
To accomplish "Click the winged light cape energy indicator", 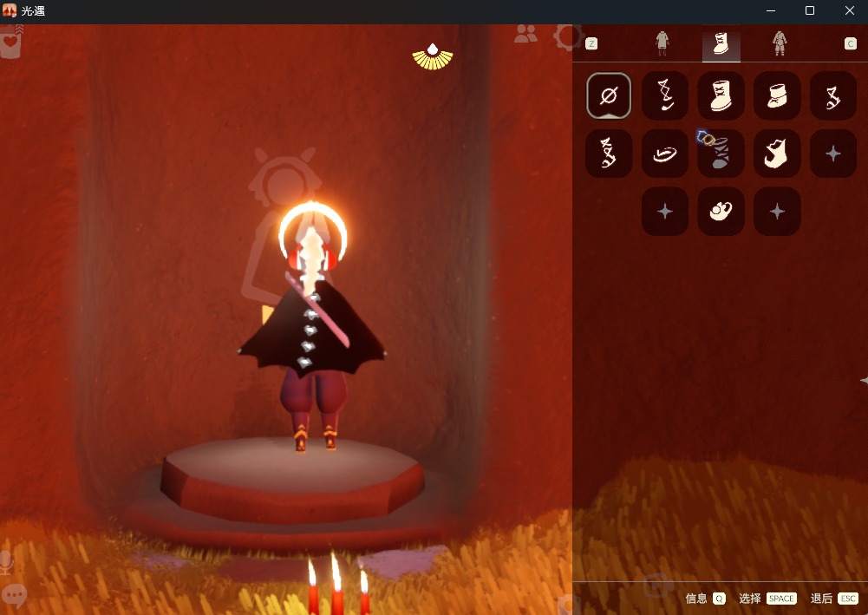I will (x=433, y=57).
